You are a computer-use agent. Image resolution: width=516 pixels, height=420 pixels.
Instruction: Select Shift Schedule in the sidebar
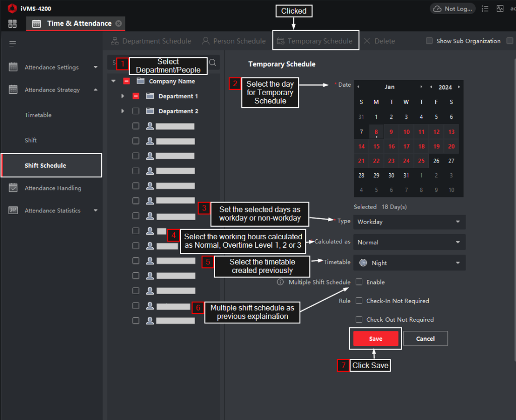pyautogui.click(x=51, y=165)
